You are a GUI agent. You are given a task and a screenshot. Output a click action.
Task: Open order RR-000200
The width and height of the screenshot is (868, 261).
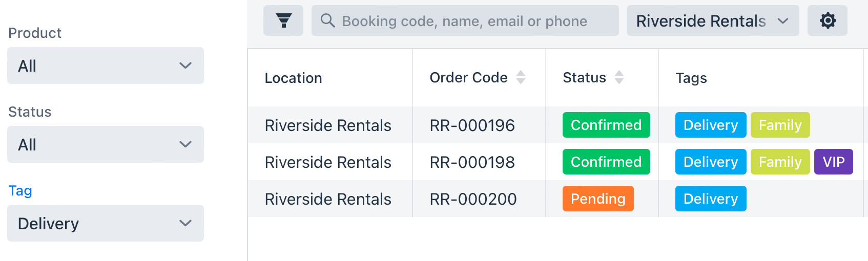click(473, 199)
